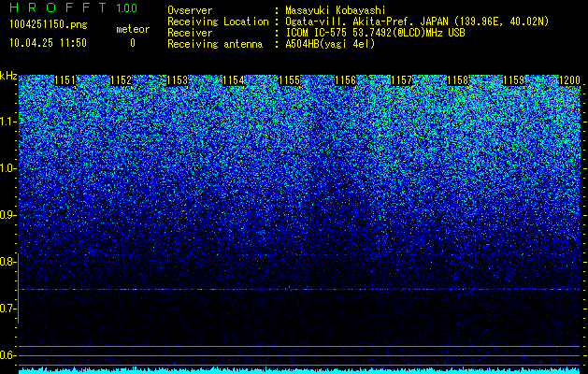Click the 1154 time marker
Screen dimensions: 588x374
point(234,80)
